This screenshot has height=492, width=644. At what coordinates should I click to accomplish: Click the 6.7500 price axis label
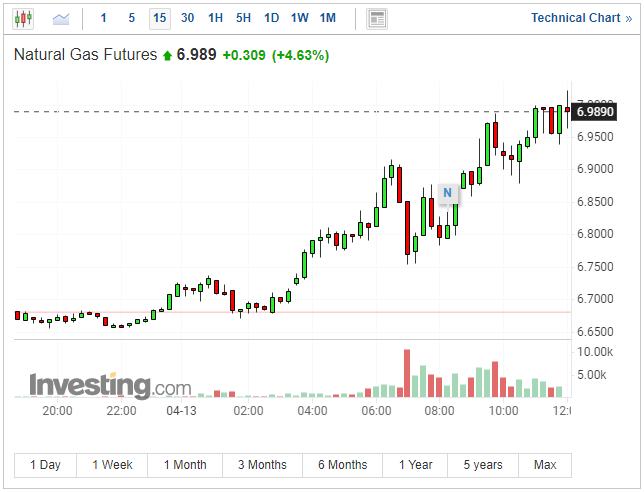click(x=595, y=267)
